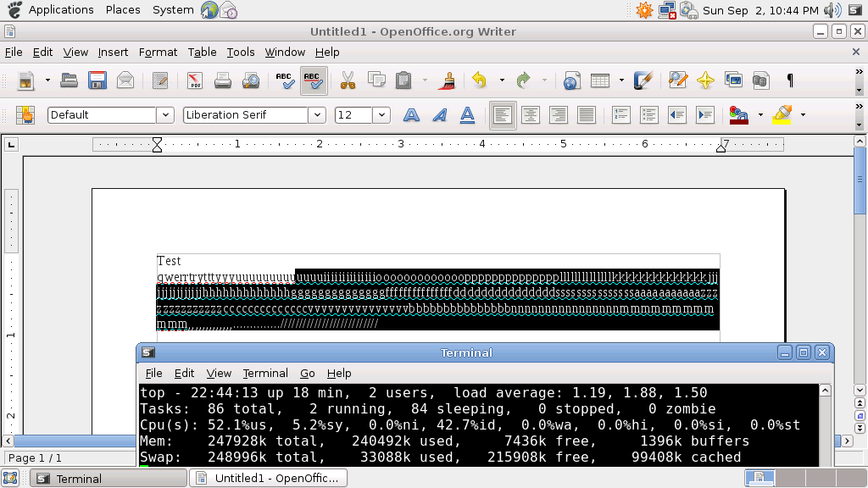Screen dimensions: 868x488
Task: Click the Liberation Serif font name field
Action: click(246, 115)
